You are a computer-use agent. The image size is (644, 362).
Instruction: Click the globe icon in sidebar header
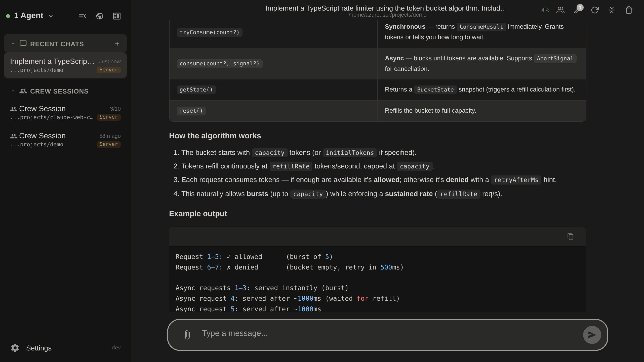99,16
